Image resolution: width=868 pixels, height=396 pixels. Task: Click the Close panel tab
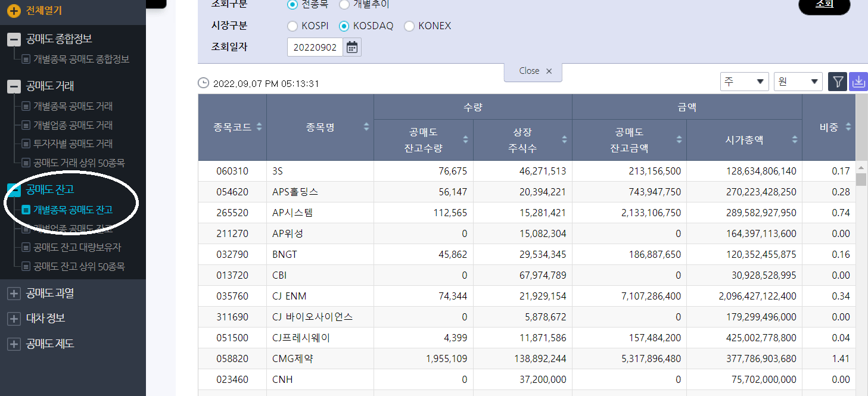click(x=533, y=71)
